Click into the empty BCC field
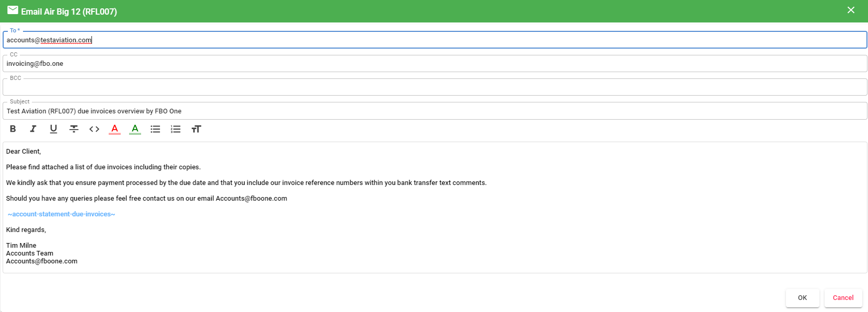Screen dimensions: 868x312 tap(435, 87)
